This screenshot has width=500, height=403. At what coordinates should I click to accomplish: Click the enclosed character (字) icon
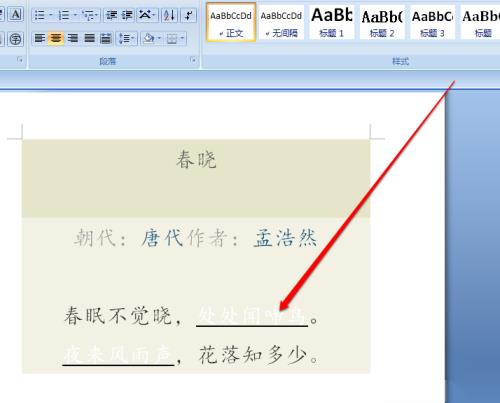tap(16, 39)
